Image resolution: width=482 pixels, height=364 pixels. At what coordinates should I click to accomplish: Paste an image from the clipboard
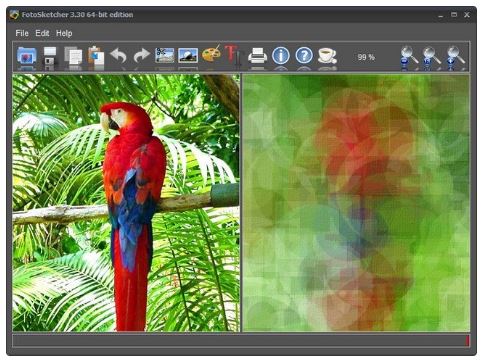[96, 56]
